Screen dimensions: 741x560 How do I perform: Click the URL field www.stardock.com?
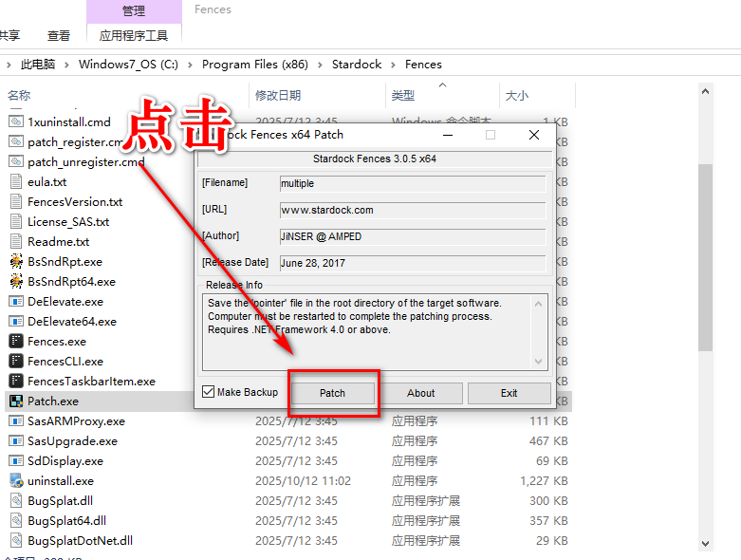click(x=413, y=210)
